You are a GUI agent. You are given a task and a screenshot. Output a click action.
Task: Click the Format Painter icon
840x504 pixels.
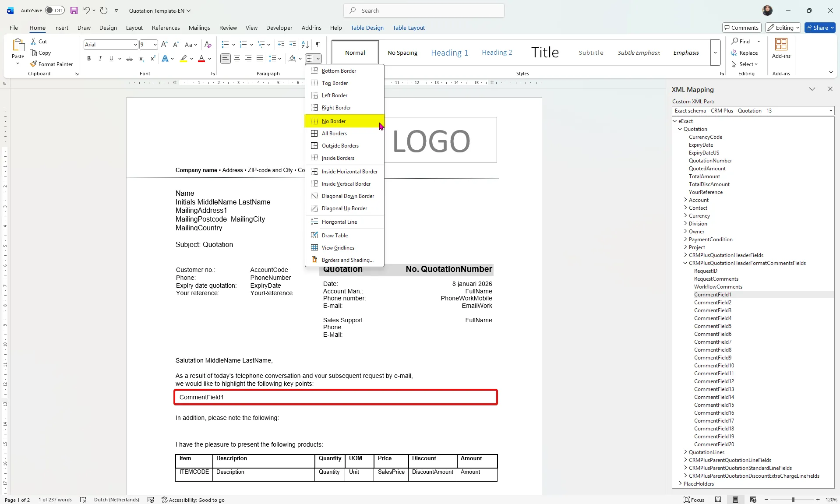(x=34, y=64)
